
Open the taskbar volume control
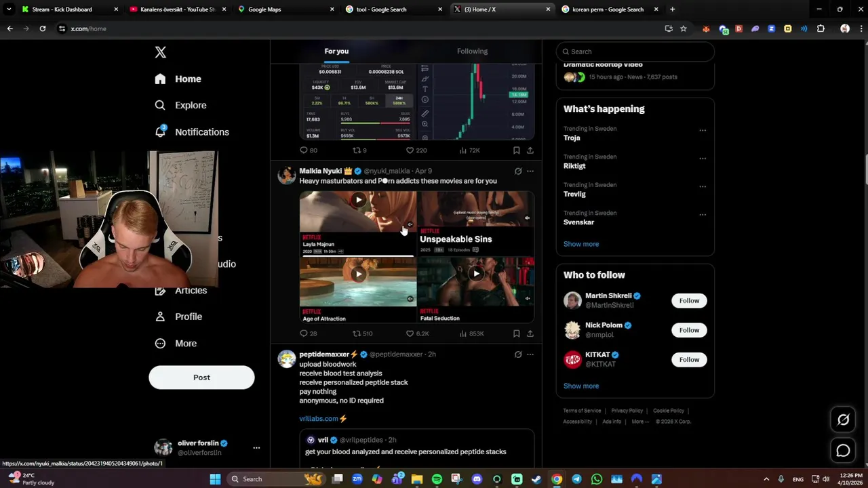point(825,479)
